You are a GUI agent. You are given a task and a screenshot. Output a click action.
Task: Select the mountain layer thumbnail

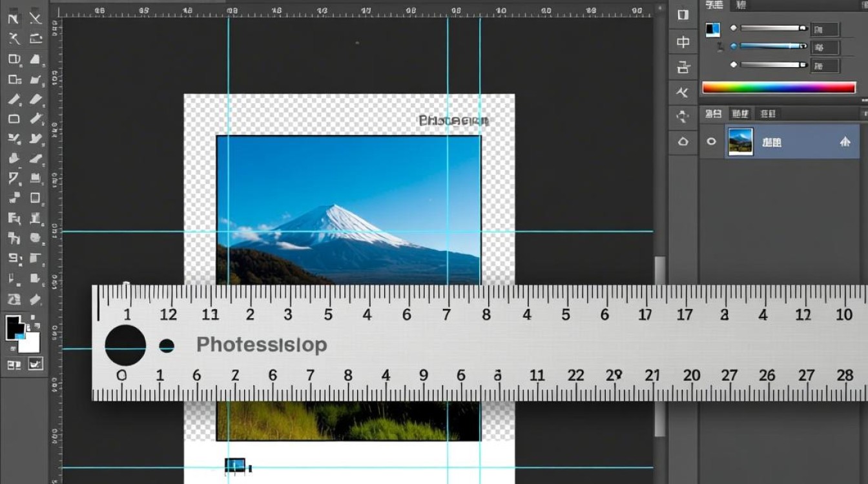(x=740, y=141)
